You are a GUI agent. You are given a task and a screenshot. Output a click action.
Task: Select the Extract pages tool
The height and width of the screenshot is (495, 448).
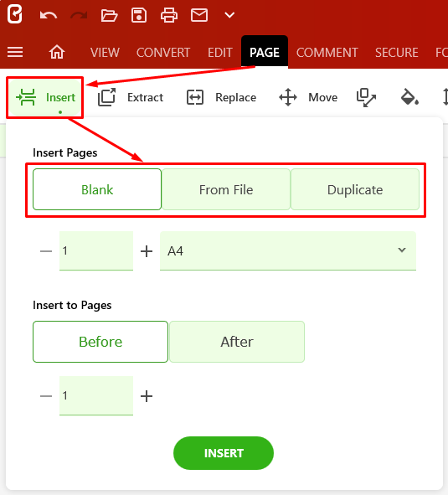(131, 97)
